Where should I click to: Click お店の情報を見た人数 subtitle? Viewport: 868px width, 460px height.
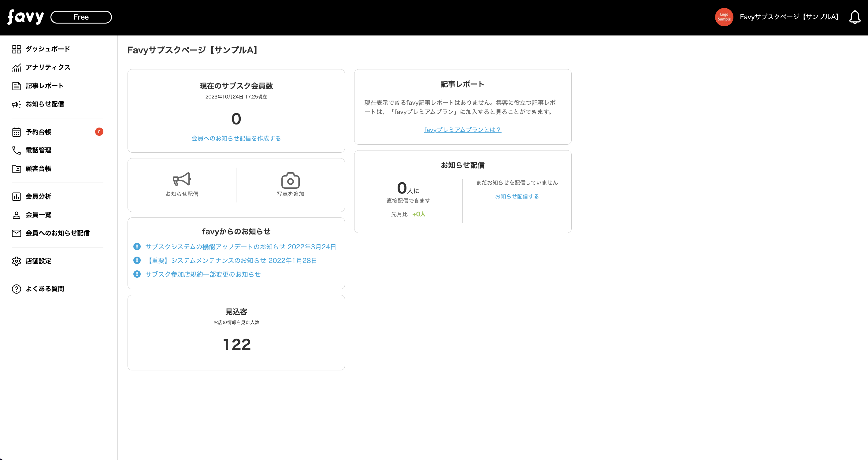click(x=236, y=322)
